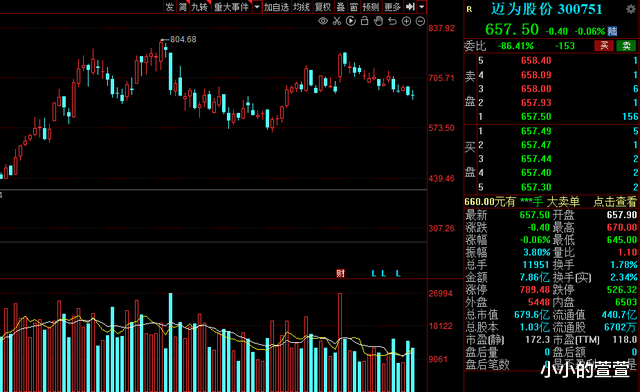Viewport: 640px width, 392px height.
Task: Open the 复权 adjustment option
Action: click(x=323, y=7)
